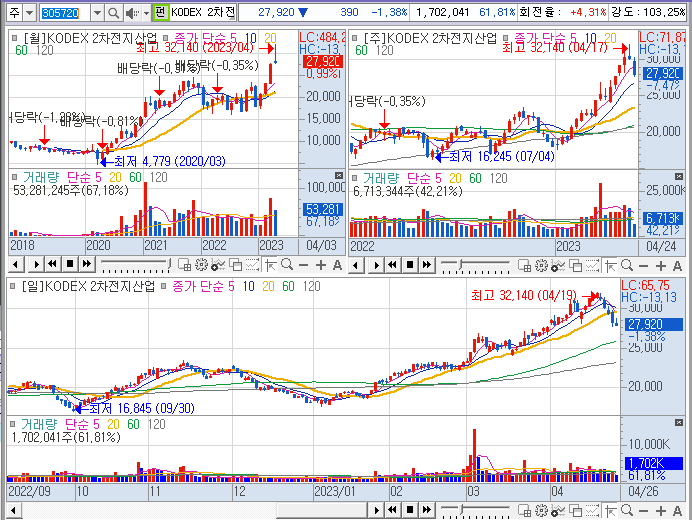
Task: Click the dotted range chart icon in monthly toolbar
Action: pyautogui.click(x=252, y=265)
